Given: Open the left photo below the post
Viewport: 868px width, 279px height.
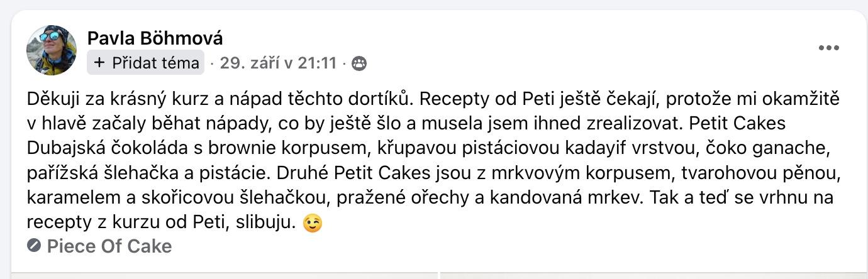Looking at the screenshot, I should coord(219,275).
